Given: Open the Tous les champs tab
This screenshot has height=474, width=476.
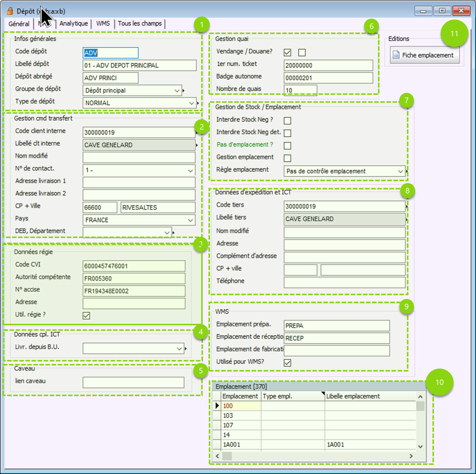Looking at the screenshot, I should 140,24.
